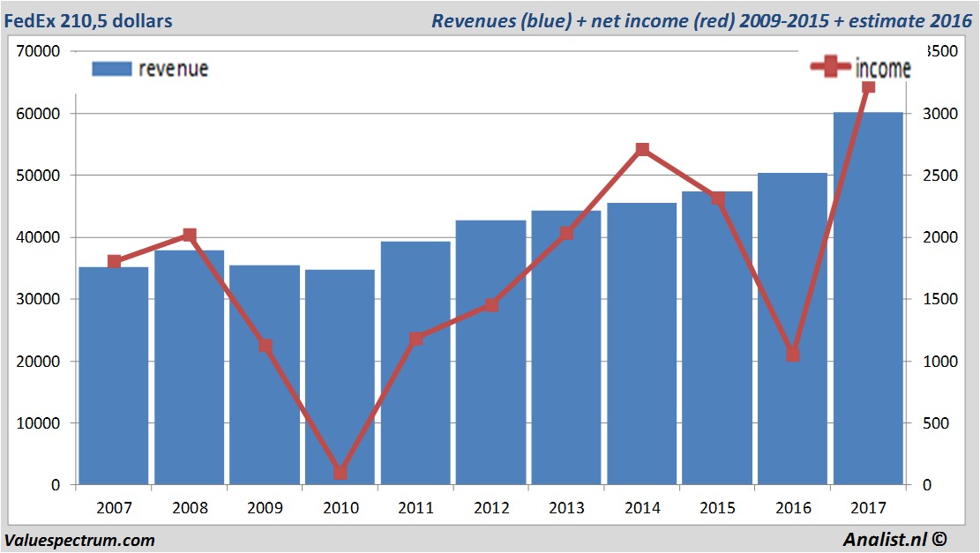This screenshot has width=980, height=553.
Task: Click the 2016 income data point
Action: (792, 355)
